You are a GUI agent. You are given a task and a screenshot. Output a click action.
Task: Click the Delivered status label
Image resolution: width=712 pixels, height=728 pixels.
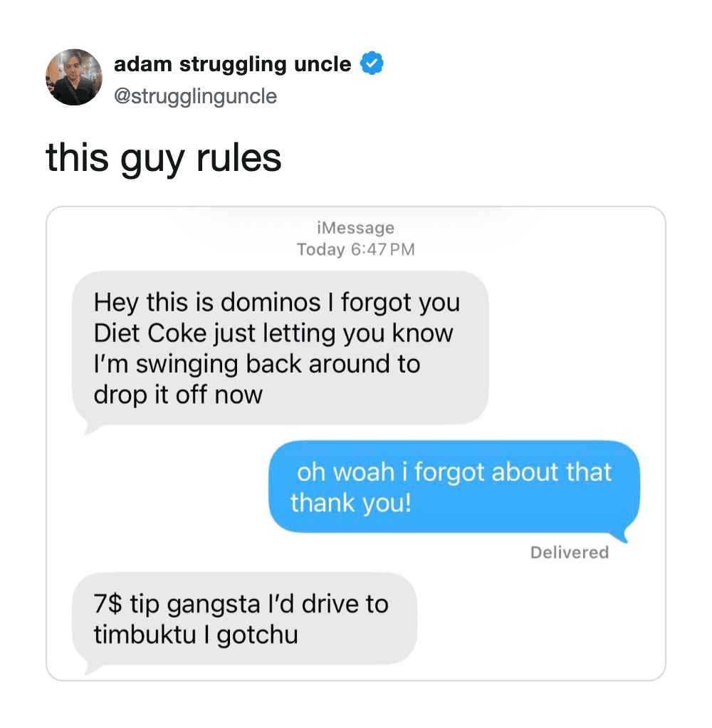click(x=570, y=553)
